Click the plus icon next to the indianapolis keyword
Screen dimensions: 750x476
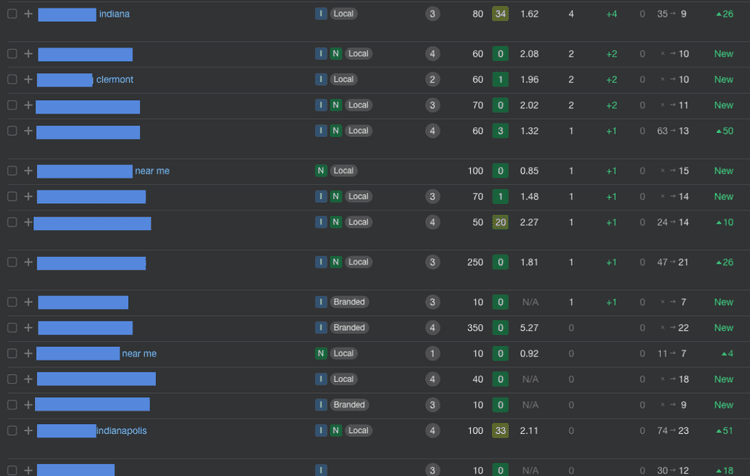[28, 431]
